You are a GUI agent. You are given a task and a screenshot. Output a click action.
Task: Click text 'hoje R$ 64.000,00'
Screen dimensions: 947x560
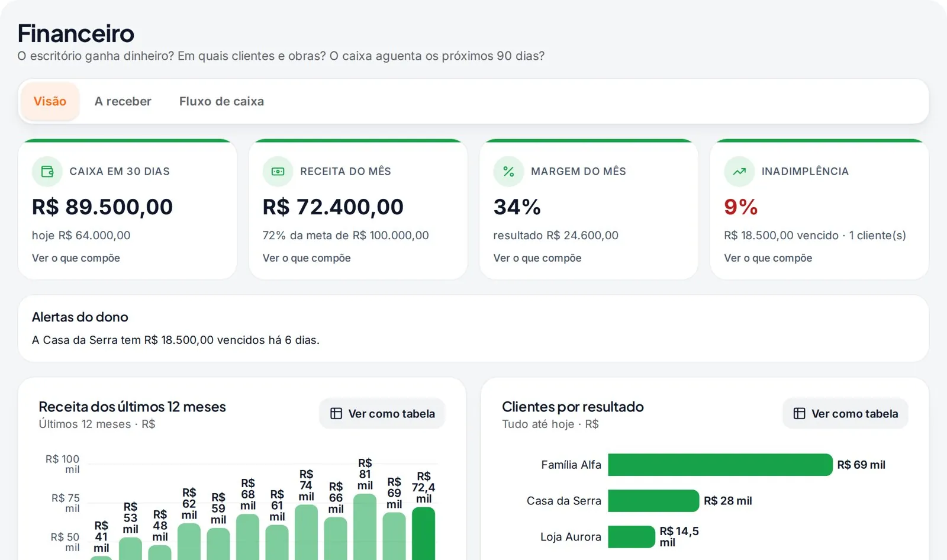tap(81, 236)
